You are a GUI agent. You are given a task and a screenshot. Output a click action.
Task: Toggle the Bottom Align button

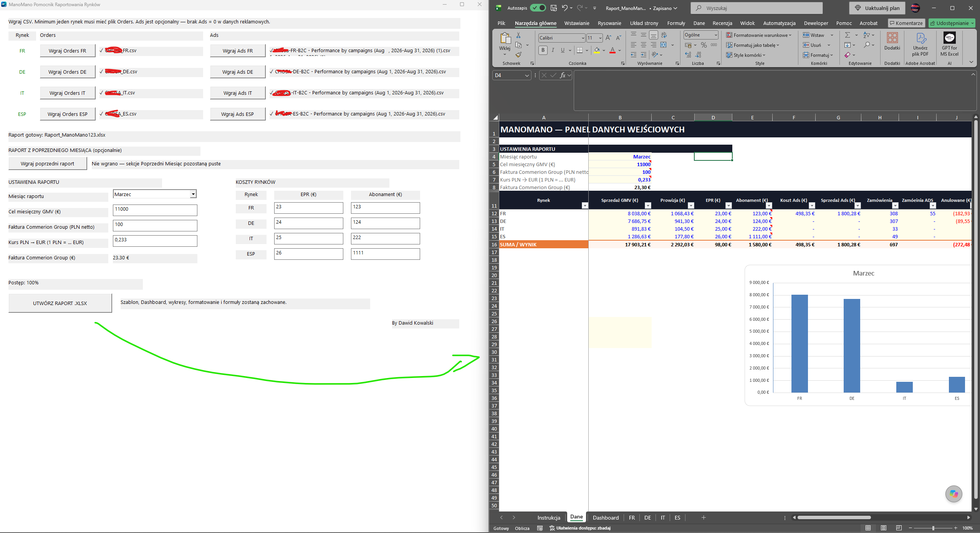(653, 35)
